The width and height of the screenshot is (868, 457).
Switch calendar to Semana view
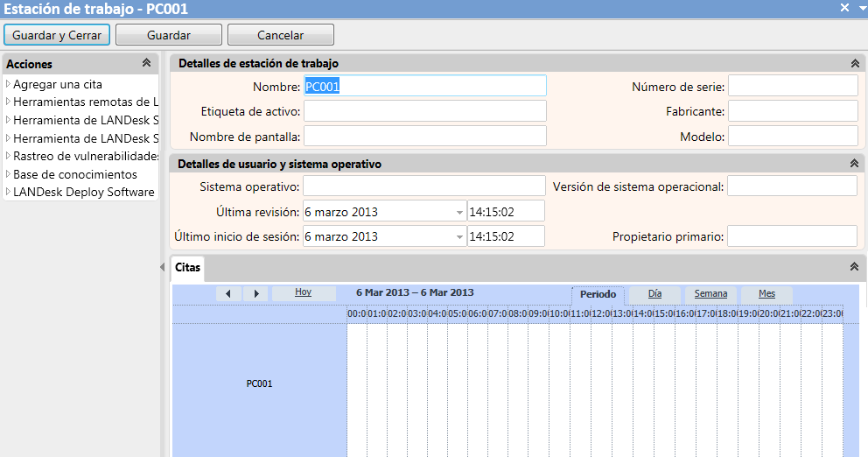[x=710, y=293]
